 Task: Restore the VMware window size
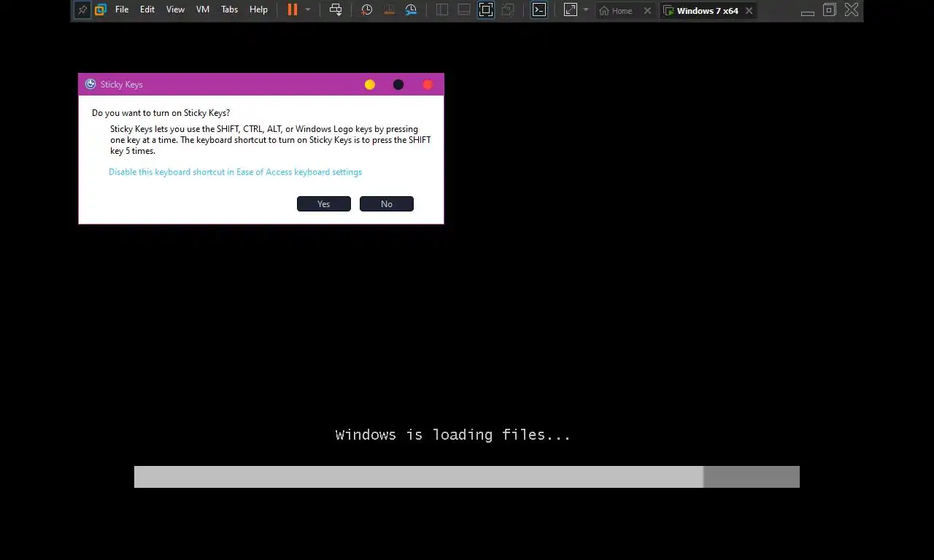pos(830,10)
